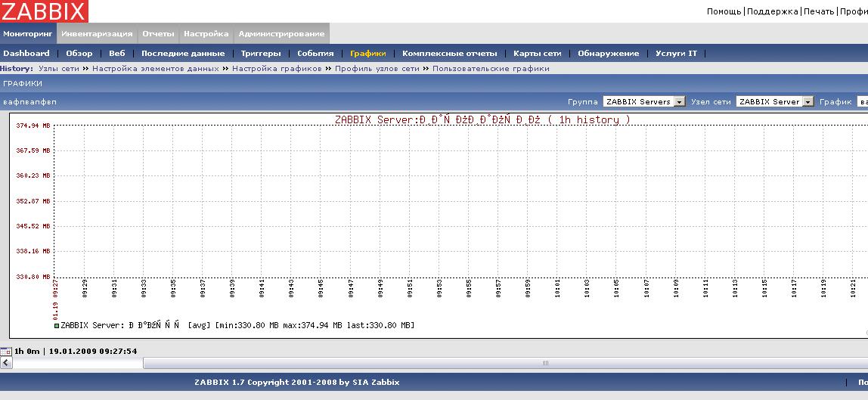Click the horizontal time scrollbar thumb
Image resolution: width=868 pixels, height=400 pixels.
tap(505, 363)
